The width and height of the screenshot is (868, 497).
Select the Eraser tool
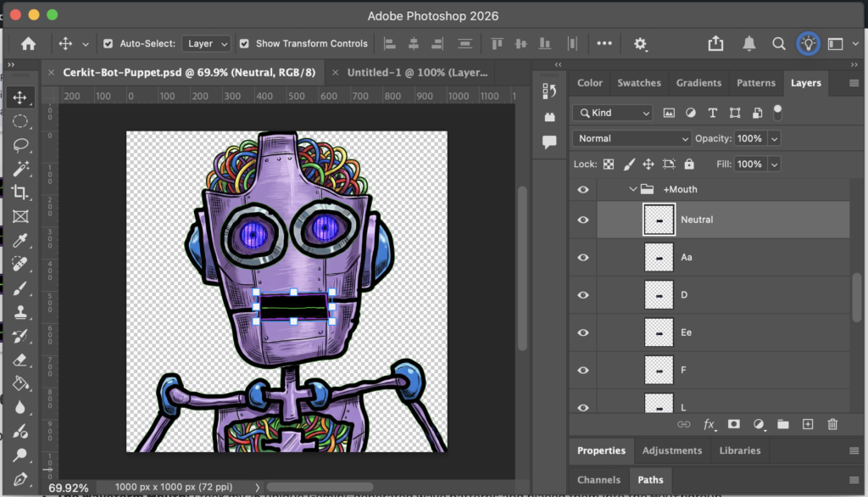coord(21,359)
